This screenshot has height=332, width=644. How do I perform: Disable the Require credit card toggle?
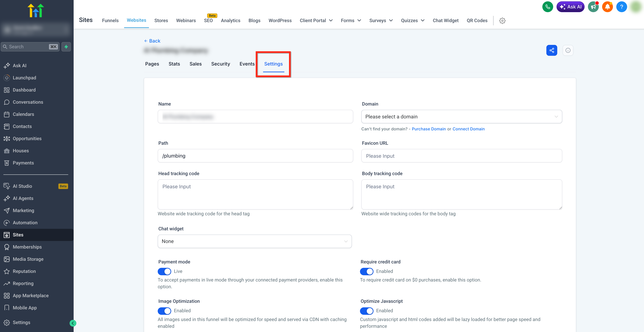click(367, 271)
